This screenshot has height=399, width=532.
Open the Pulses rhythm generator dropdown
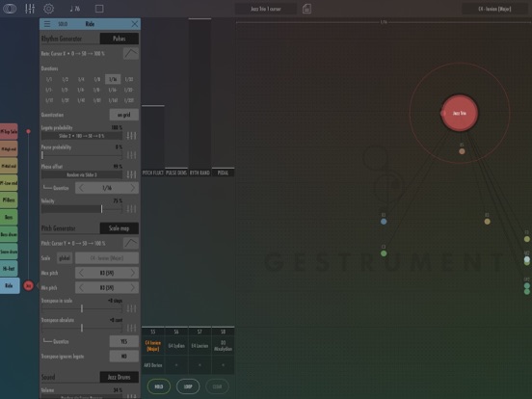tap(120, 39)
